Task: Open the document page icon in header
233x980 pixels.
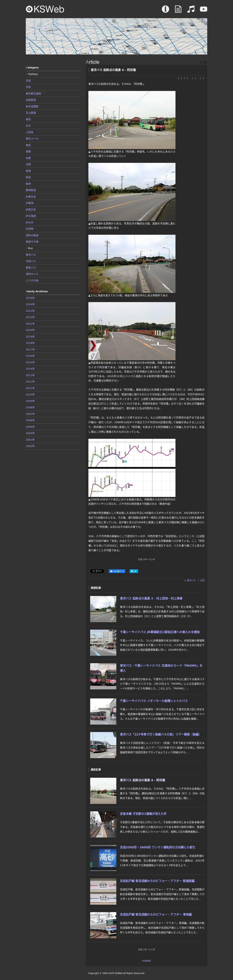Action: [x=178, y=9]
